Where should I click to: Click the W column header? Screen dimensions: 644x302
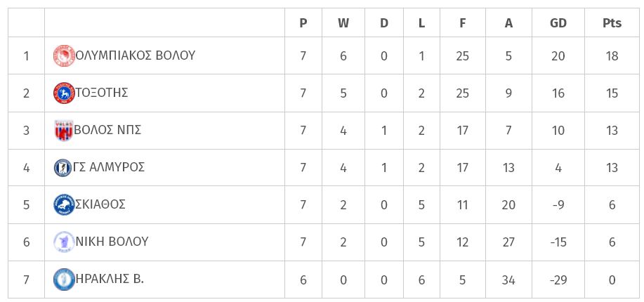pos(343,23)
